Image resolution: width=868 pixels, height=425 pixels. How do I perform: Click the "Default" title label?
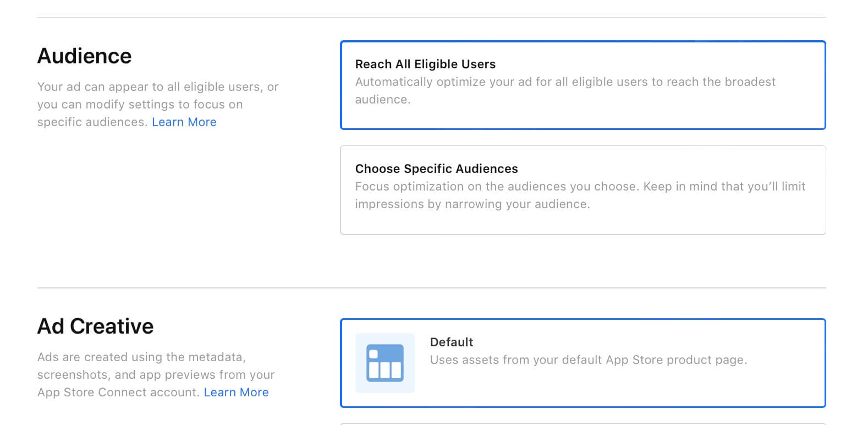(451, 342)
